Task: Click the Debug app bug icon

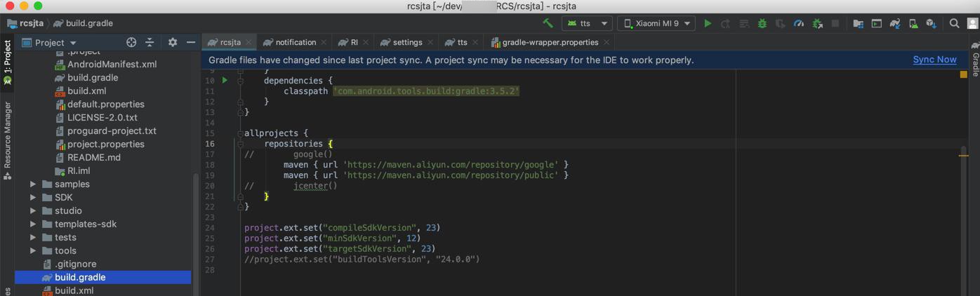Action: point(762,23)
